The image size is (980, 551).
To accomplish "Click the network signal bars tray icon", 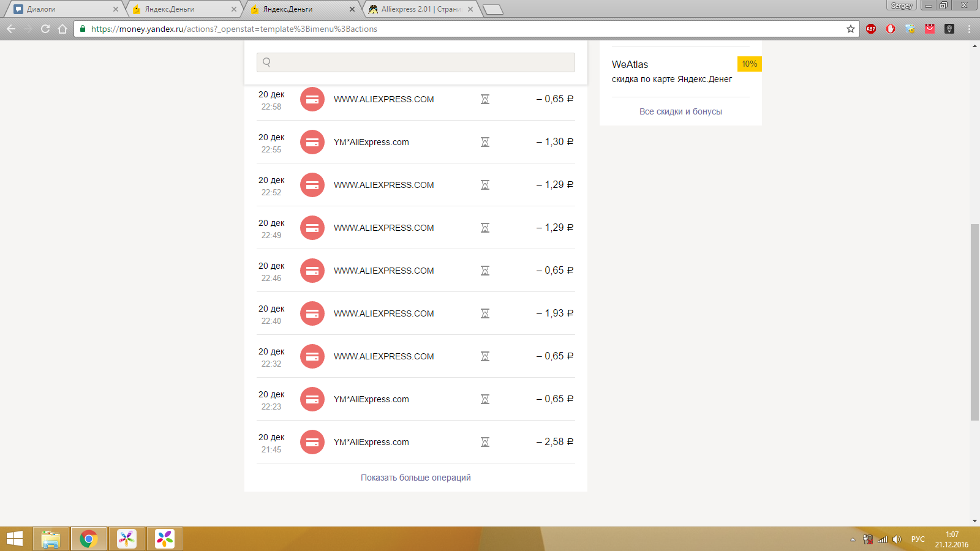I will tap(883, 539).
